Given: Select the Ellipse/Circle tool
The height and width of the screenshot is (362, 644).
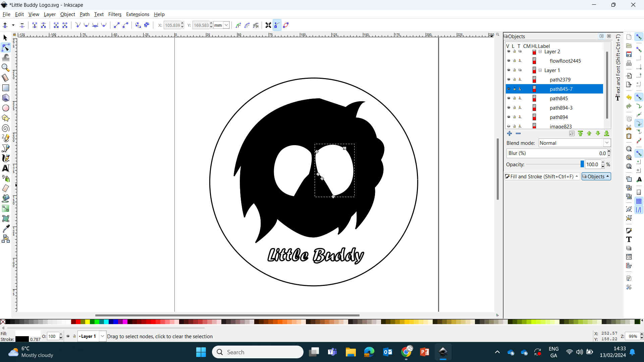Looking at the screenshot, I should [x=5, y=108].
